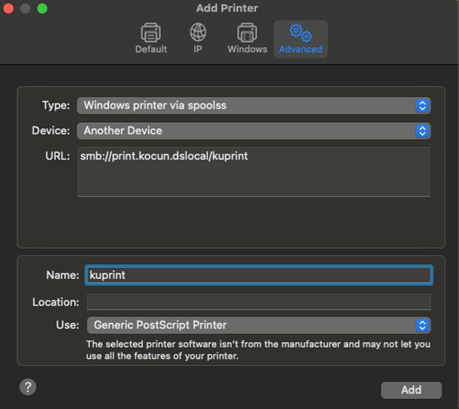The height and width of the screenshot is (409, 459).
Task: Click in the Name field containing kuprint
Action: pyautogui.click(x=259, y=275)
